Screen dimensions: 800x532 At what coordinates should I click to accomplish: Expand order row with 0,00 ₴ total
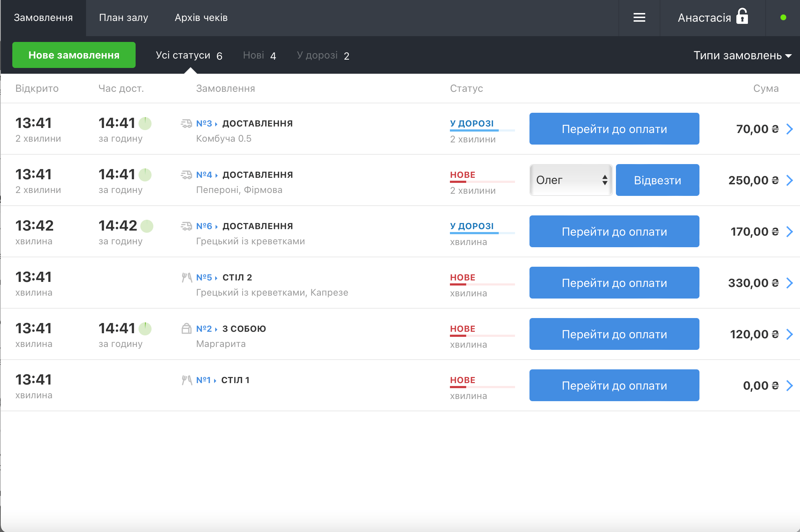tap(790, 386)
